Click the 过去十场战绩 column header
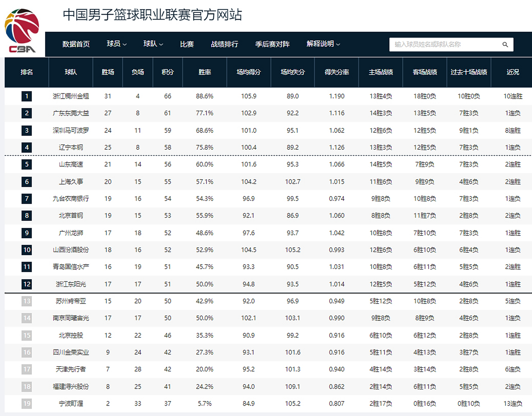This screenshot has width=532, height=416. pyautogui.click(x=469, y=72)
